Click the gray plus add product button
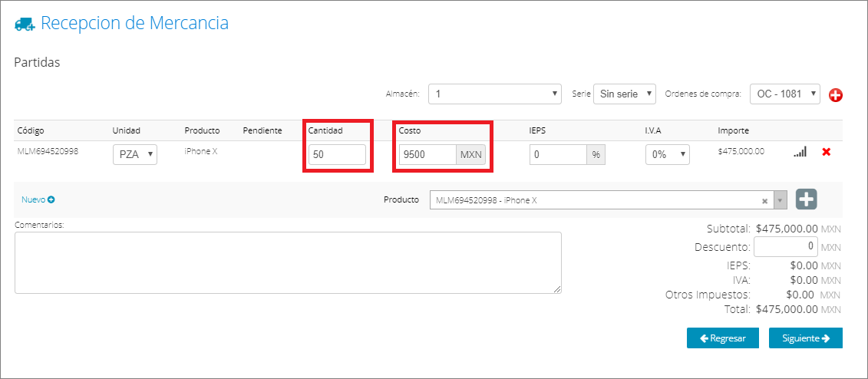Viewport: 868px width, 379px height. pos(807,199)
